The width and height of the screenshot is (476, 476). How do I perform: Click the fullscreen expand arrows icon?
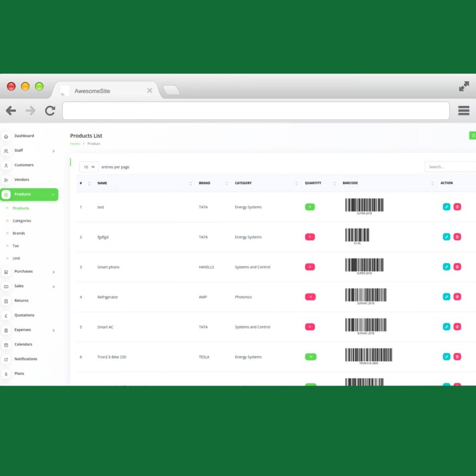[x=464, y=86]
